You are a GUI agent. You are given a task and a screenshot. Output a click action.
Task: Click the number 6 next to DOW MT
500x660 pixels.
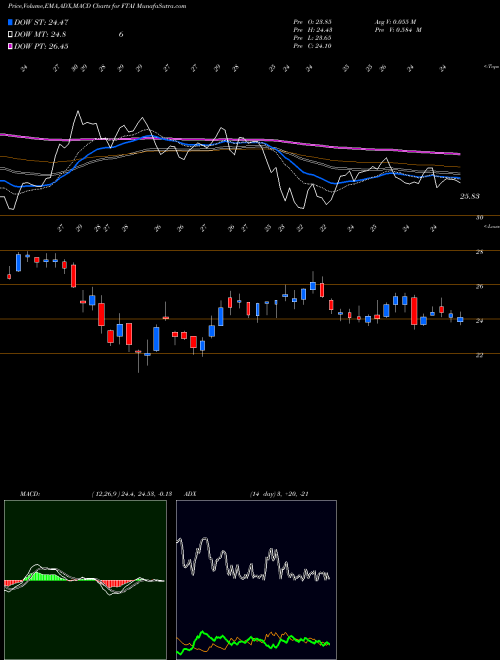(x=121, y=35)
